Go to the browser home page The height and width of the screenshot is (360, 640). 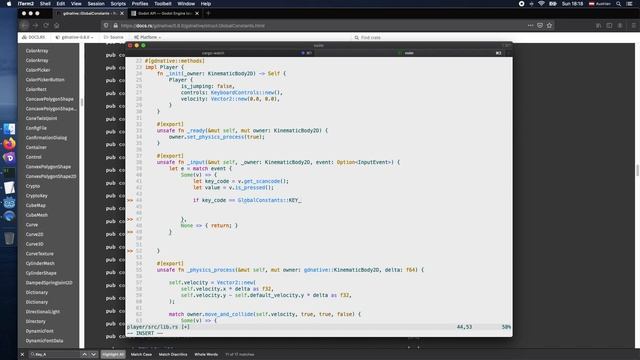point(56,25)
